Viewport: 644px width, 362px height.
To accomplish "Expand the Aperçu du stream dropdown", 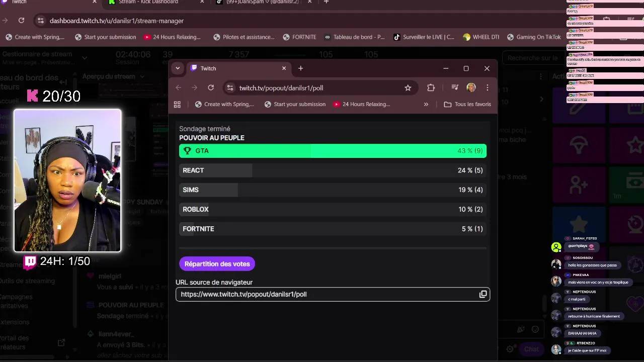I will click(142, 76).
